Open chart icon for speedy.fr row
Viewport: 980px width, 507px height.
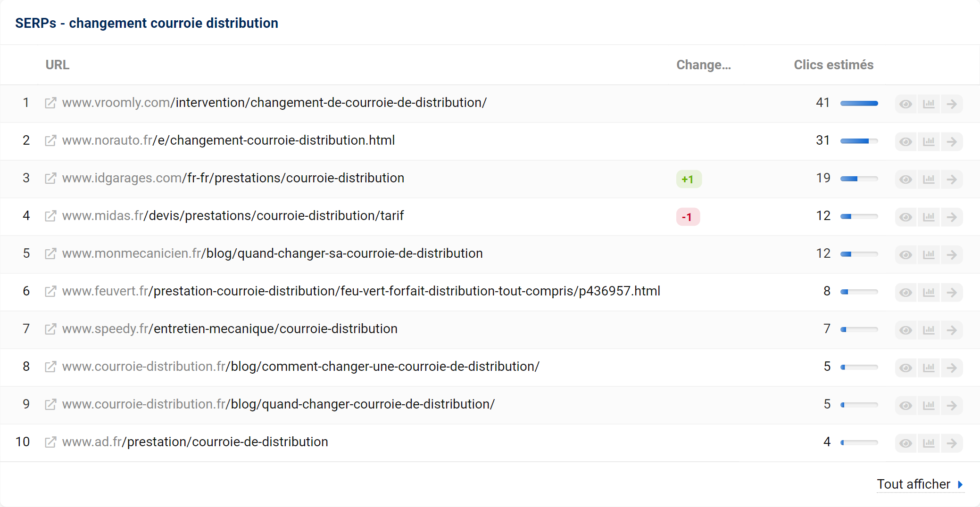coord(929,330)
